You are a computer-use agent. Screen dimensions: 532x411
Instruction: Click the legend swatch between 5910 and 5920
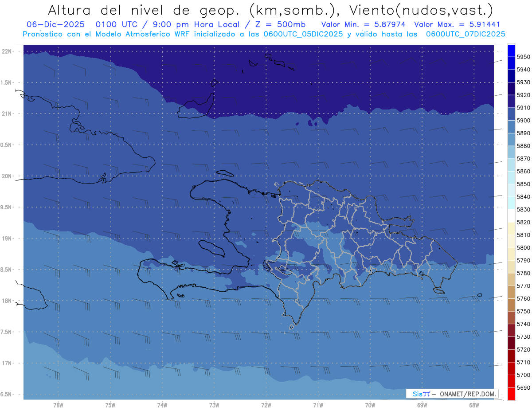click(511, 102)
